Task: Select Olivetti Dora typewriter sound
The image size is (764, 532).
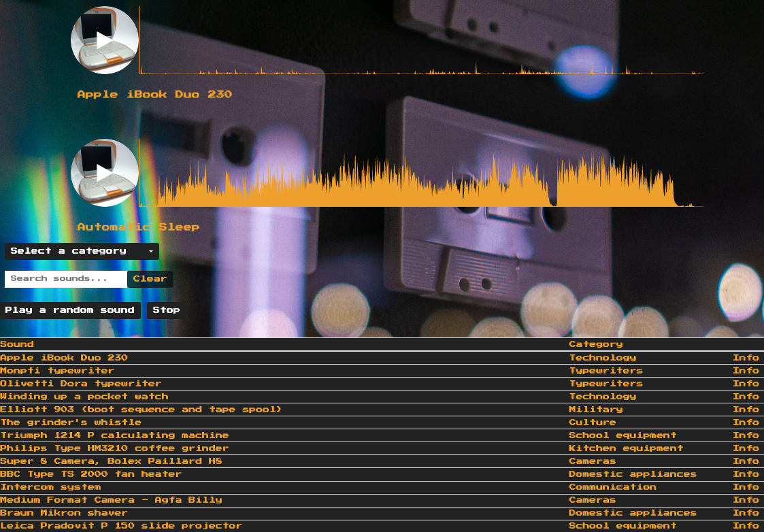Action: pos(80,384)
